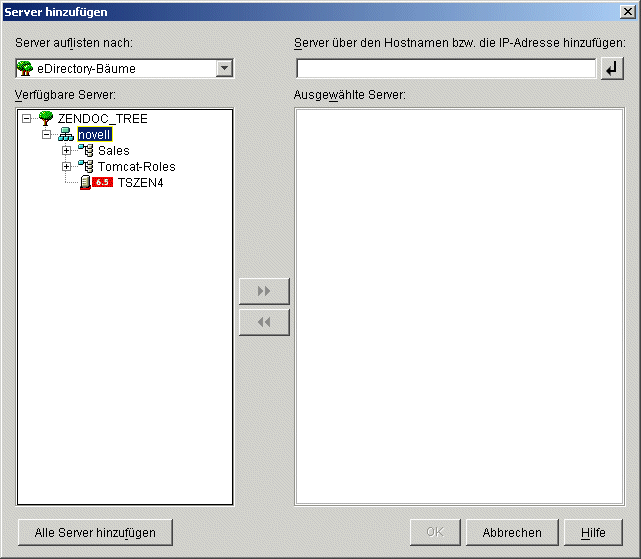641x559 pixels.
Task: Remove server with left double-arrow button
Action: 264,322
